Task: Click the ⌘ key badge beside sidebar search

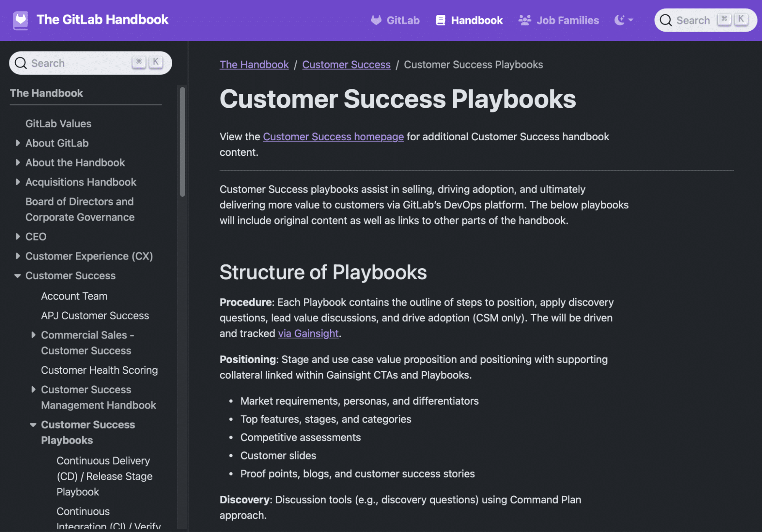Action: 139,62
